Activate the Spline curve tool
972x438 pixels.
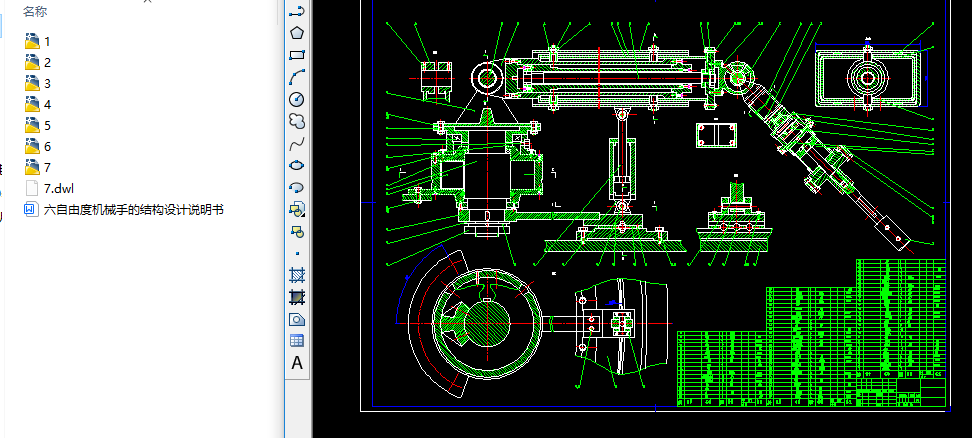pyautogui.click(x=297, y=143)
